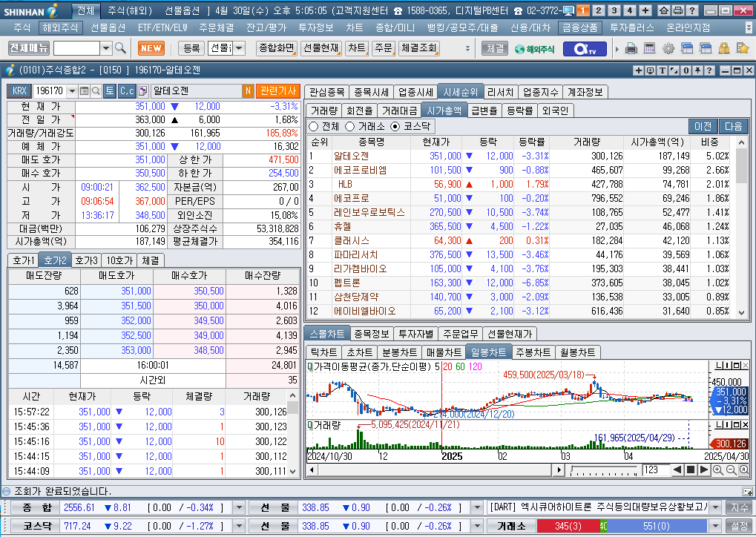
Task: Click the lock icon in the toolbar
Action: pyautogui.click(x=723, y=48)
